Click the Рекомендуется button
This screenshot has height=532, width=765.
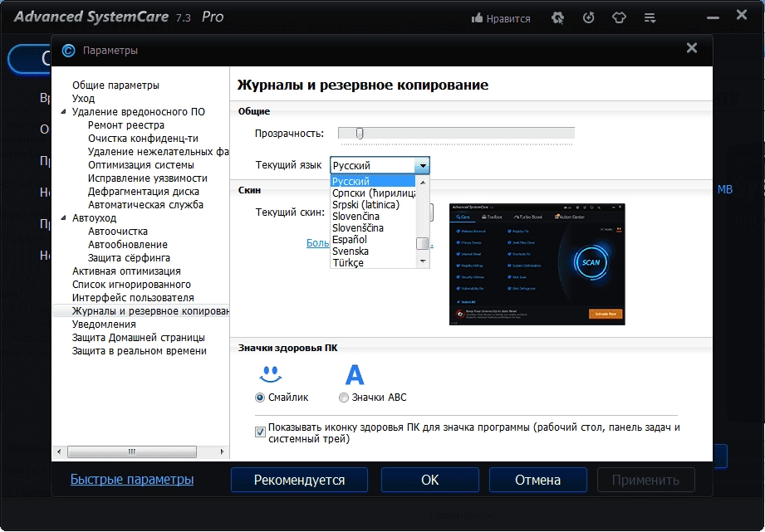tap(299, 481)
